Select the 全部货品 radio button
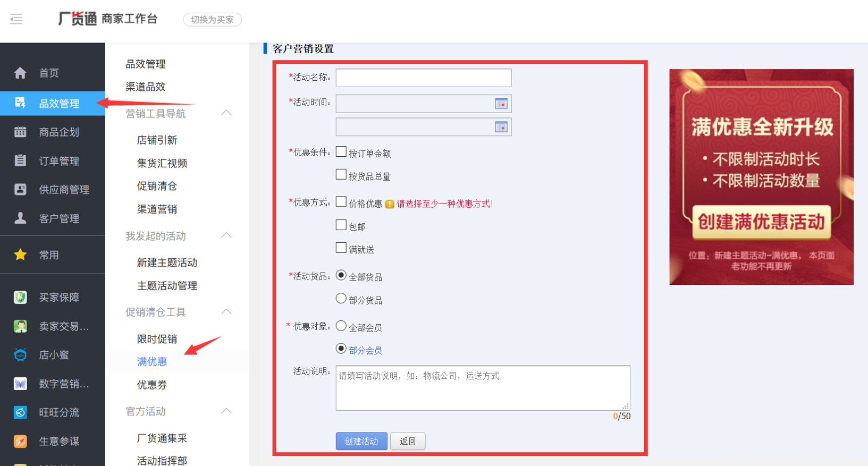 pyautogui.click(x=341, y=275)
